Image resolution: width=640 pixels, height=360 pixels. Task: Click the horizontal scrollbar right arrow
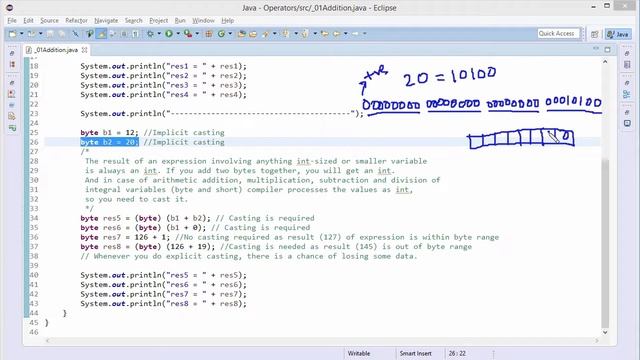point(596,340)
